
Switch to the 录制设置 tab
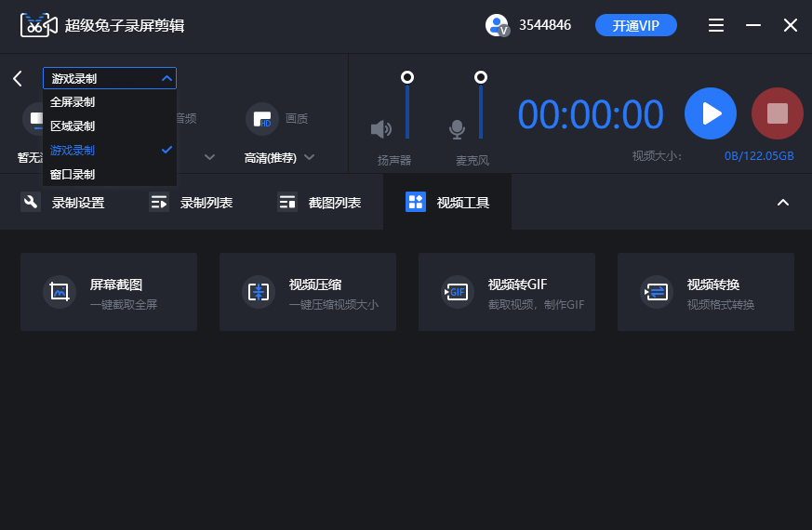(x=63, y=202)
